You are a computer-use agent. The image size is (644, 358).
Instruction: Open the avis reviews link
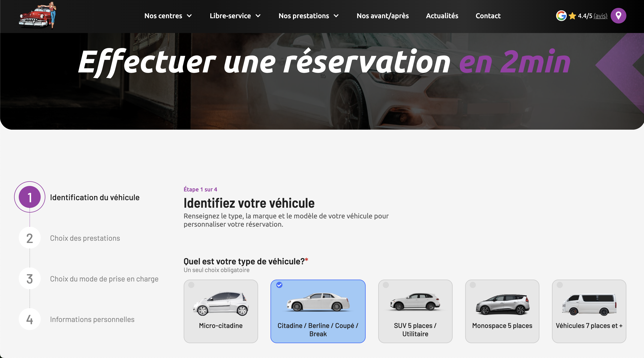pos(601,16)
